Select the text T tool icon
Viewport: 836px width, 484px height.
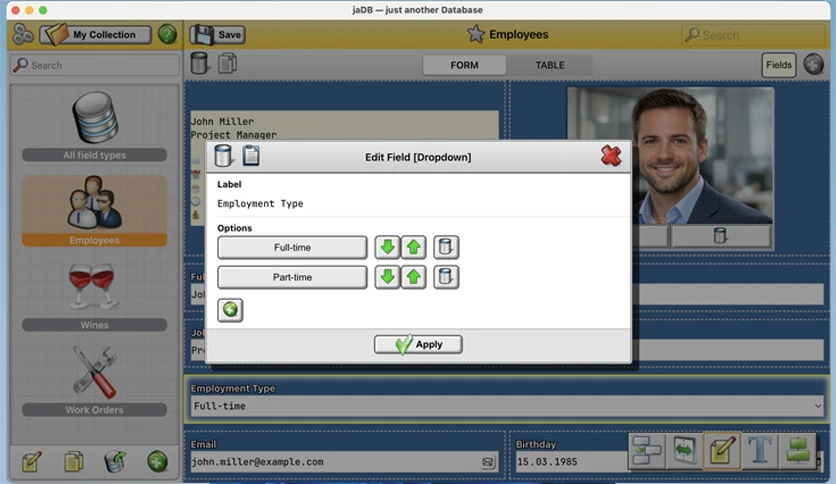click(x=760, y=450)
